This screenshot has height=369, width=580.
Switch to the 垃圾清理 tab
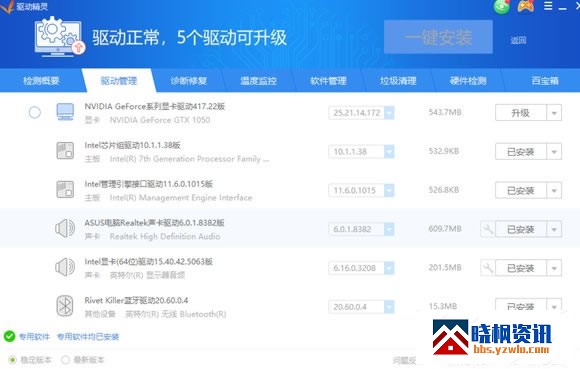pos(398,81)
